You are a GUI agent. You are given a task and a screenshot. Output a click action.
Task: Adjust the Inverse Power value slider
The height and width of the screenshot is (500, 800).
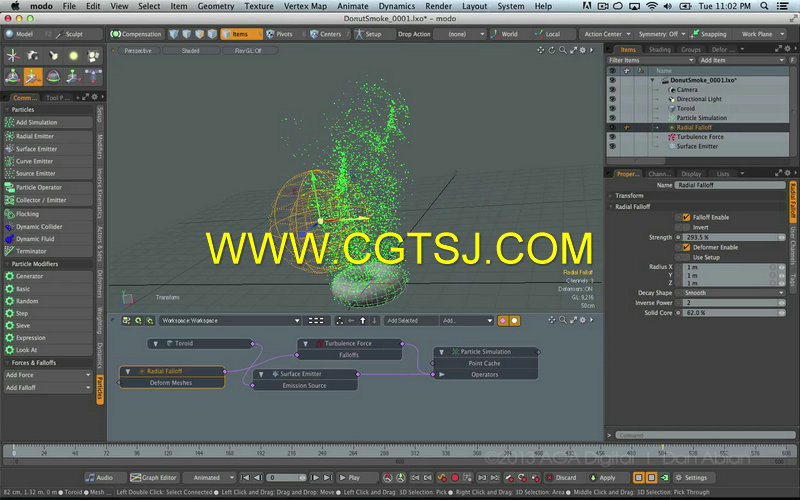pyautogui.click(x=734, y=303)
